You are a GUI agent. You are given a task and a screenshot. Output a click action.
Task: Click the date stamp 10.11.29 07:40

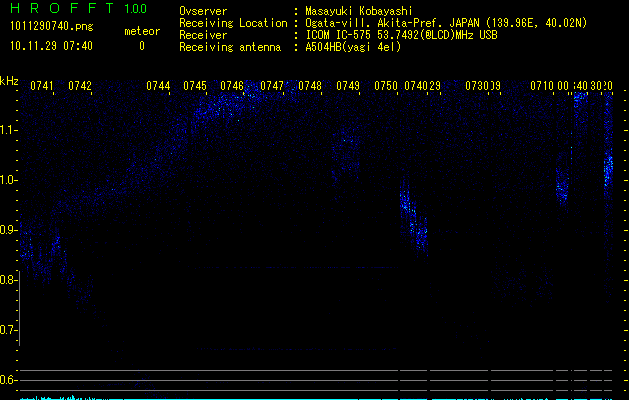(x=51, y=46)
